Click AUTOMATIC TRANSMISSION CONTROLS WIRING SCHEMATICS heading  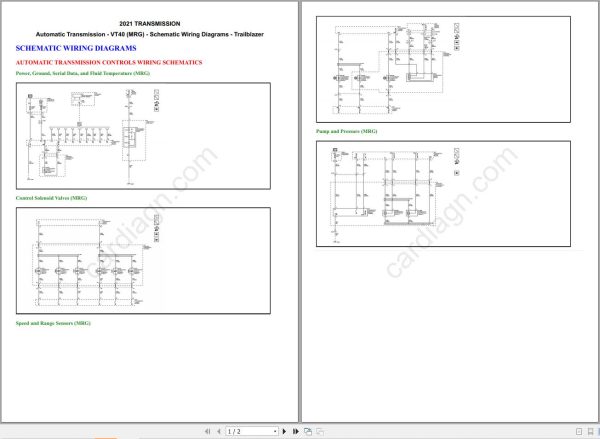coord(109,62)
